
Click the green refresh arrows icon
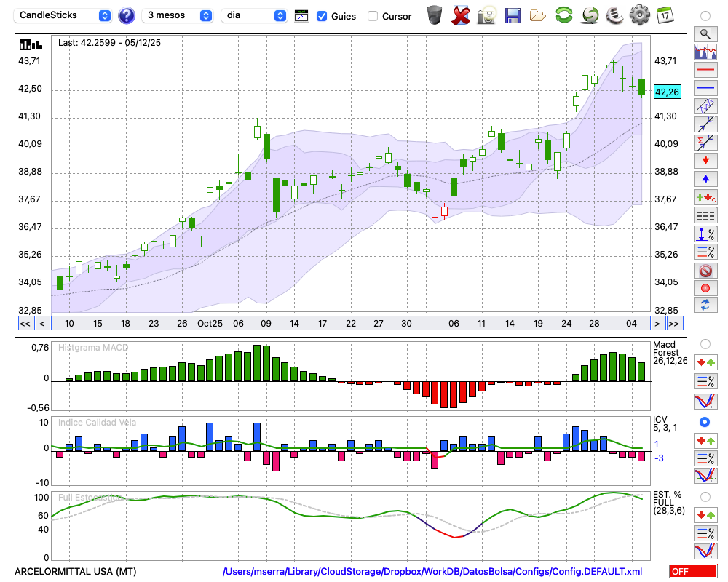pyautogui.click(x=563, y=15)
